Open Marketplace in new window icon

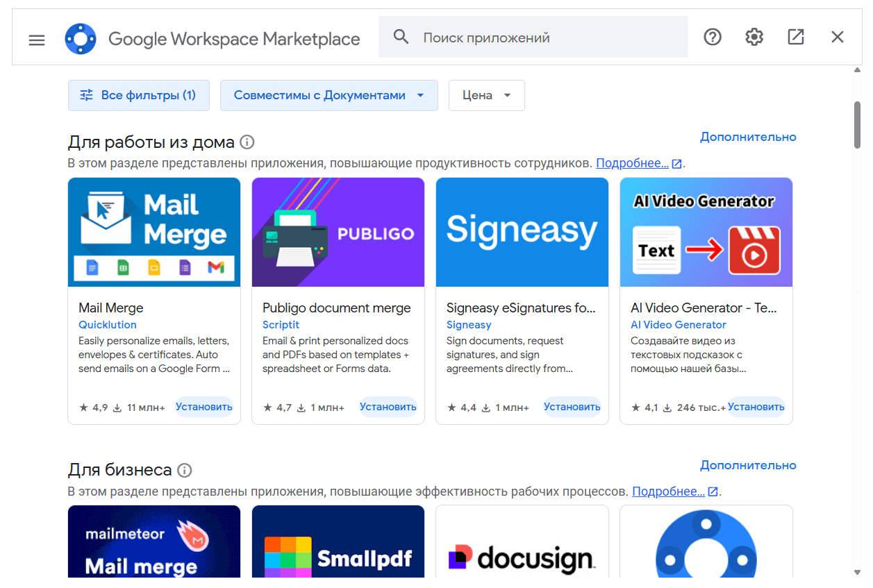796,37
